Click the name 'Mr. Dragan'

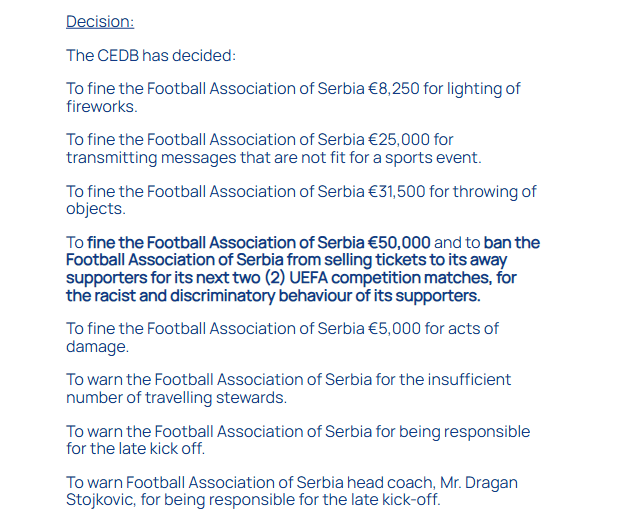coord(479,483)
